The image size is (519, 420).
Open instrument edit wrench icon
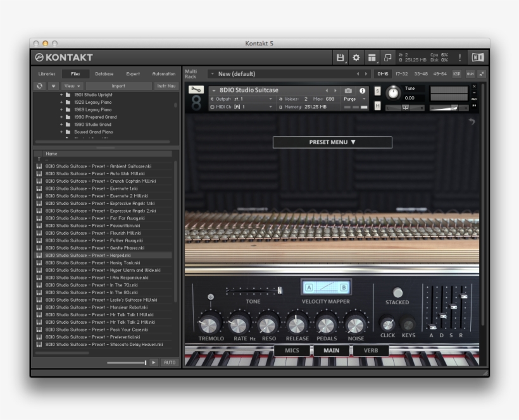pos(196,90)
